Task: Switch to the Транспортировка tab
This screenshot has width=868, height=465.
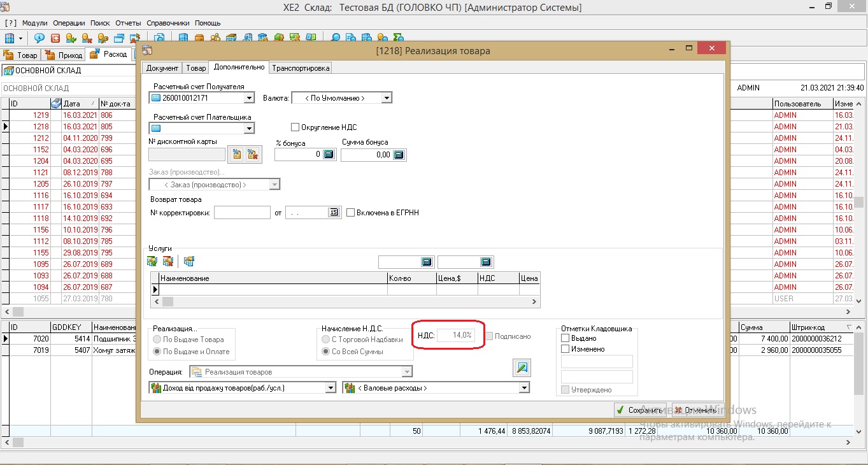Action: click(301, 68)
